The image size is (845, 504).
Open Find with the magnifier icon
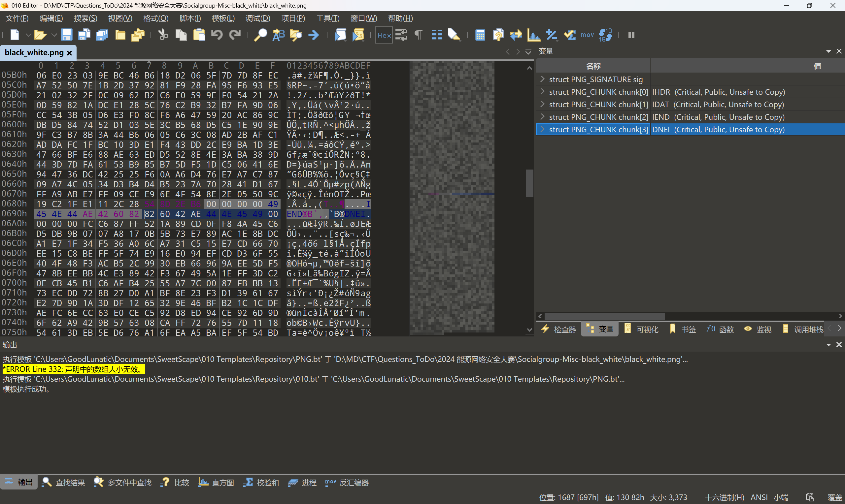[261, 35]
